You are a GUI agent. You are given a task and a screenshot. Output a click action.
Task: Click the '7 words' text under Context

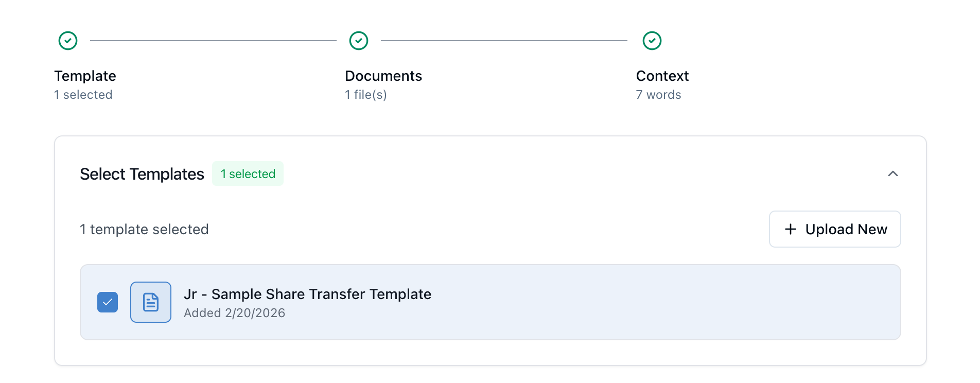click(x=658, y=95)
